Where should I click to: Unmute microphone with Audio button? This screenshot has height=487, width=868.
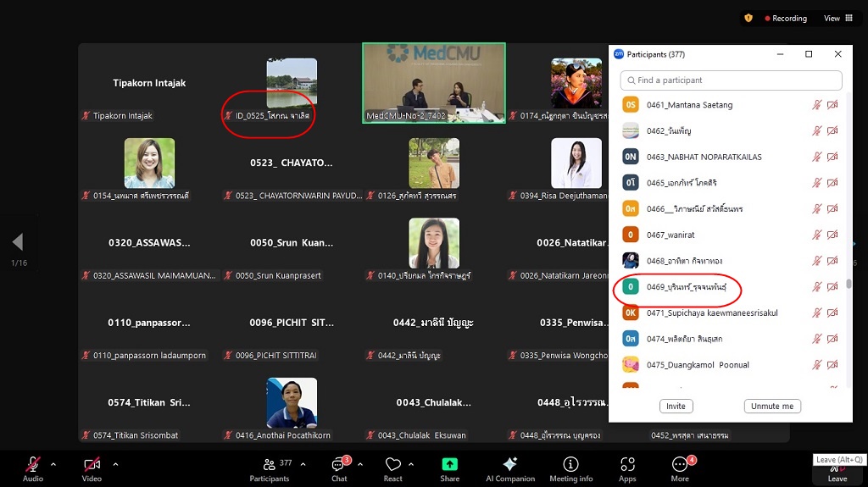pos(33,468)
